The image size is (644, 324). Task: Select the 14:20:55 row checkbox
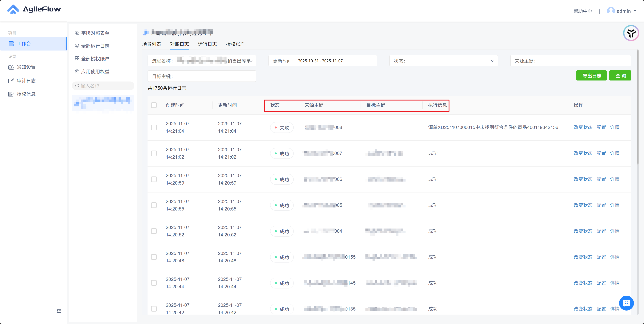click(x=154, y=205)
